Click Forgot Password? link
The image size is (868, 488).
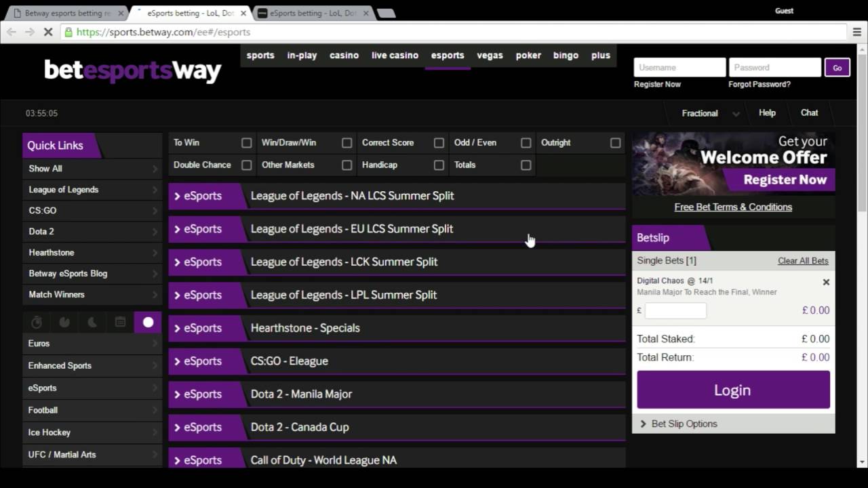[759, 84]
